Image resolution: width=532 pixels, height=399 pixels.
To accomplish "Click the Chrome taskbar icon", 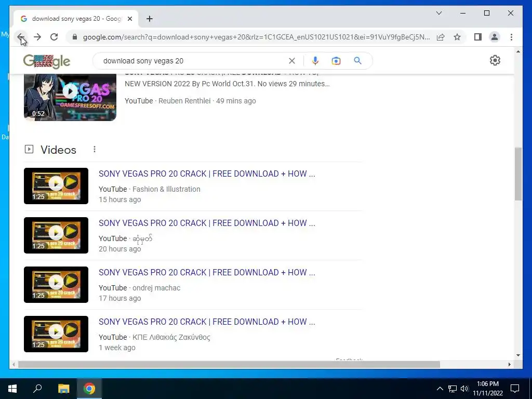I will [89, 389].
